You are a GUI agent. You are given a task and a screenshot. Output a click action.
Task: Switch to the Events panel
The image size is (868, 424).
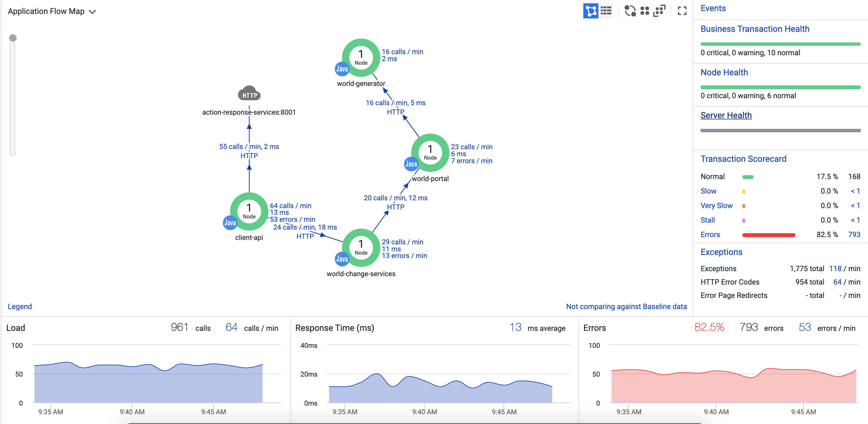[x=713, y=8]
